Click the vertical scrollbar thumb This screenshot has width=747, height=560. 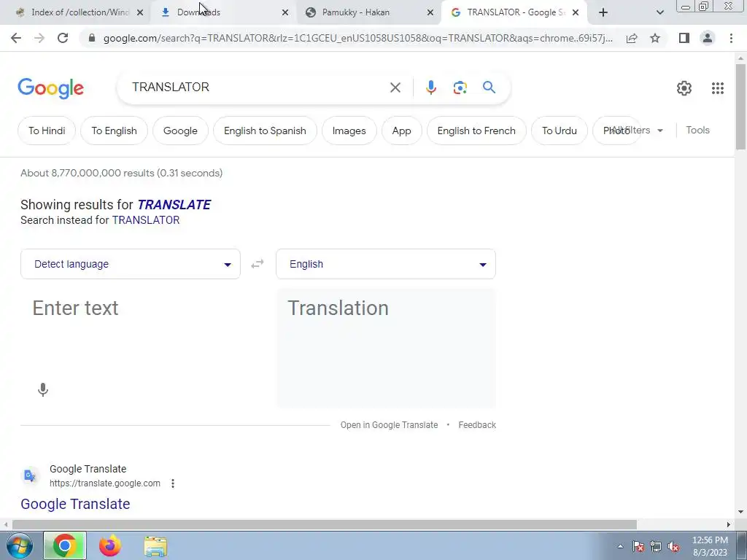[740, 106]
